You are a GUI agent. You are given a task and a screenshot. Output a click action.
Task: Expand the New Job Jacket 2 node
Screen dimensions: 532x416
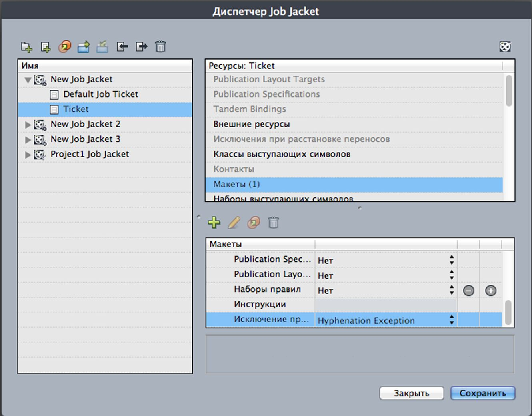point(28,125)
